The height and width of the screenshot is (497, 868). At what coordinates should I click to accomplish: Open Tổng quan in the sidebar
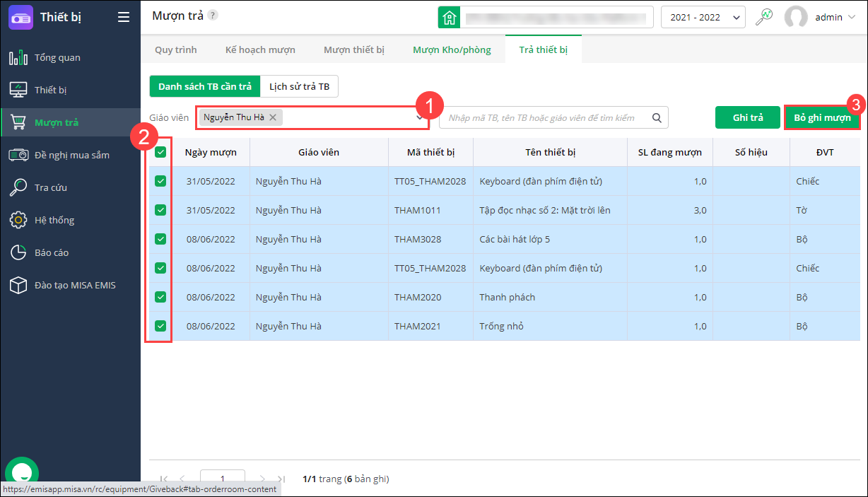[x=57, y=57]
